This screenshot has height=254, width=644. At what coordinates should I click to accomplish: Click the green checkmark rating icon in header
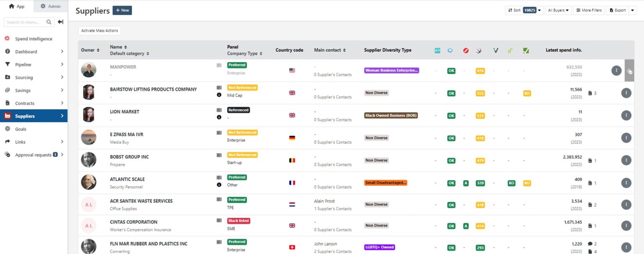526,50
